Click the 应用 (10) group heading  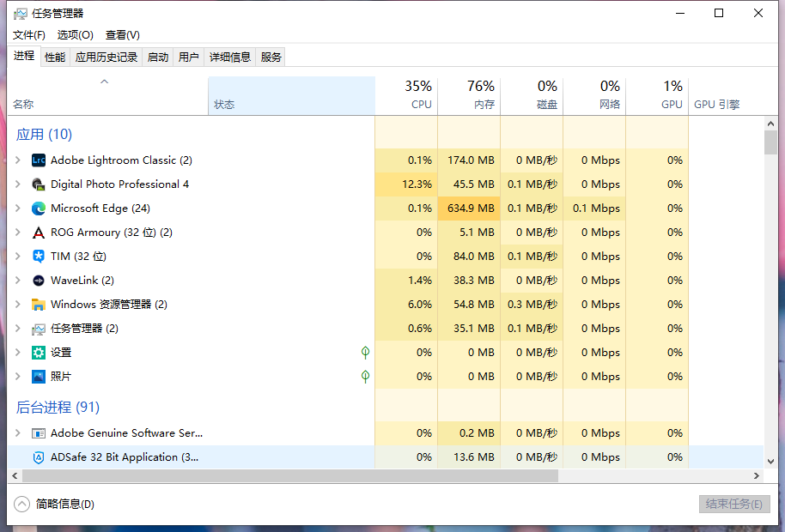pyautogui.click(x=44, y=135)
